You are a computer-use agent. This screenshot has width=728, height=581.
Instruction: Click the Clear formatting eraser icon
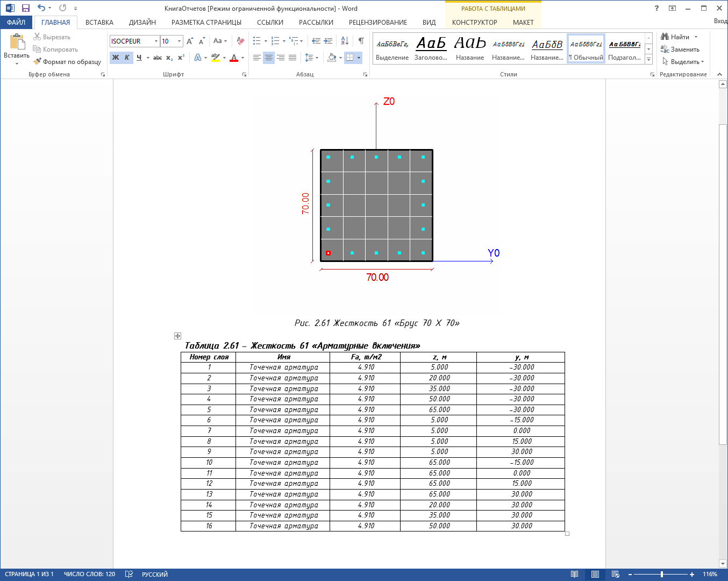click(x=240, y=41)
